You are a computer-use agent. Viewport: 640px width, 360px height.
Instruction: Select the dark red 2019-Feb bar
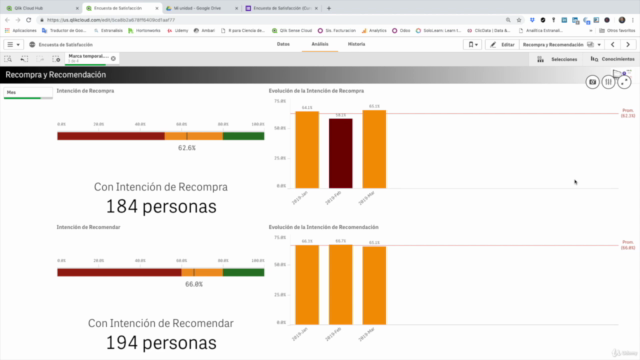click(x=340, y=153)
